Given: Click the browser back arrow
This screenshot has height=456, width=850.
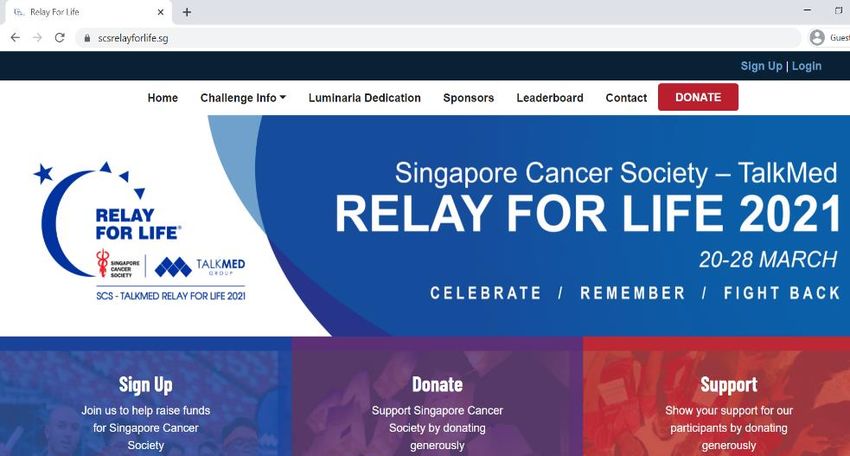Looking at the screenshot, I should (15, 38).
